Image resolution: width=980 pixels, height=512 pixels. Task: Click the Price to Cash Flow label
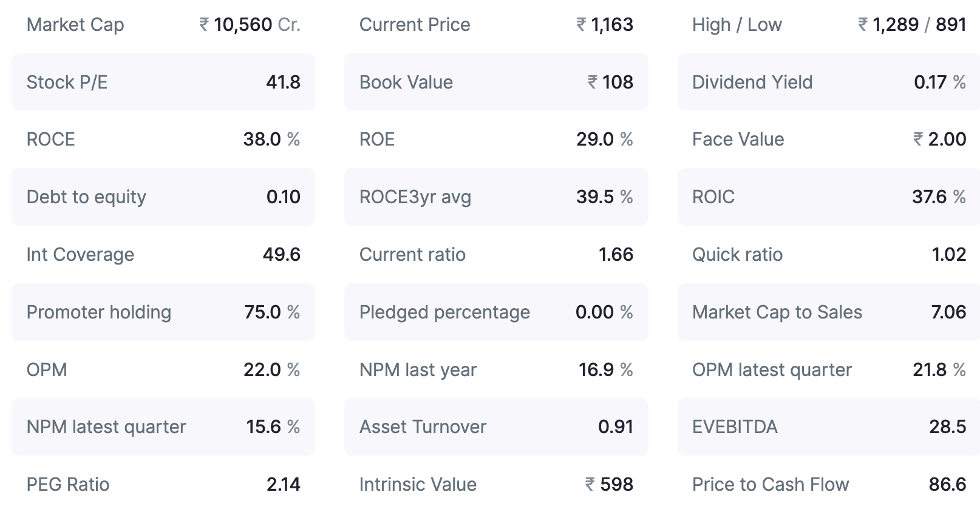tap(771, 485)
